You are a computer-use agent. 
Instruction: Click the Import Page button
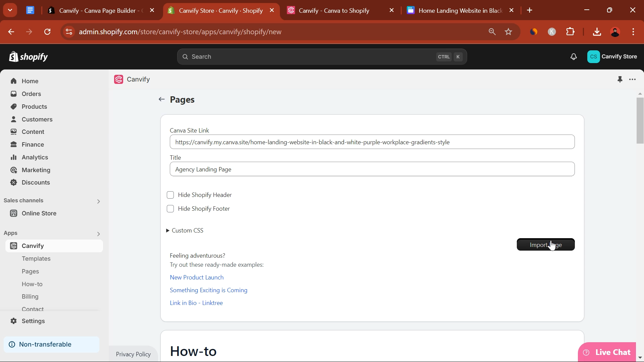coord(545,245)
